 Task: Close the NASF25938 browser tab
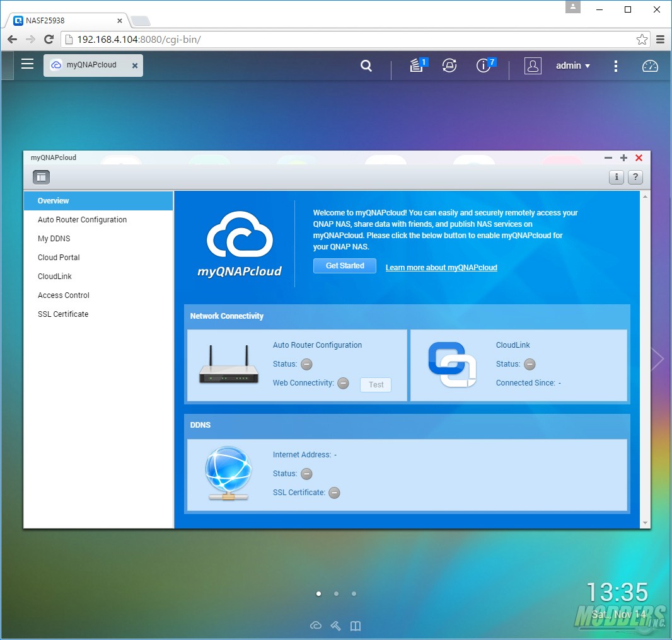[x=120, y=21]
